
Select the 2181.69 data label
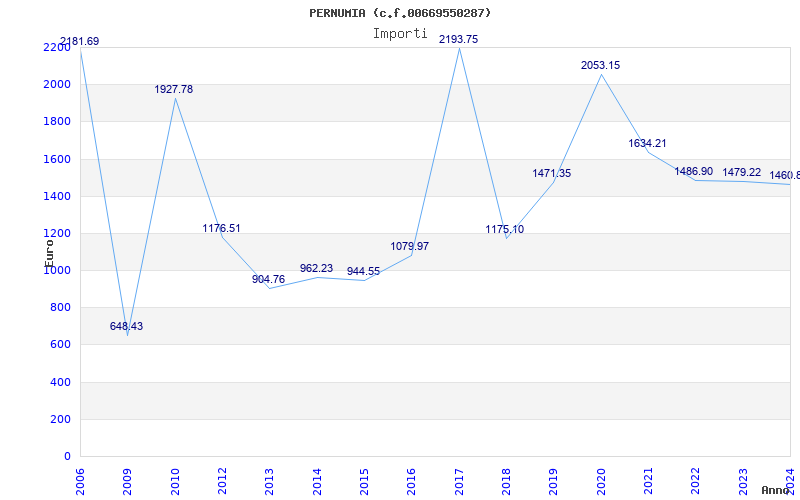[80, 41]
